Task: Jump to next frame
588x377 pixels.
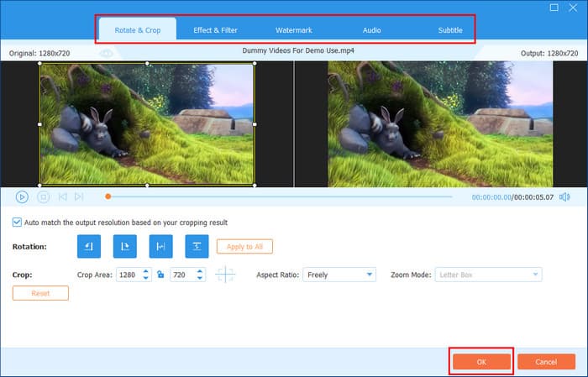Action: pyautogui.click(x=79, y=196)
